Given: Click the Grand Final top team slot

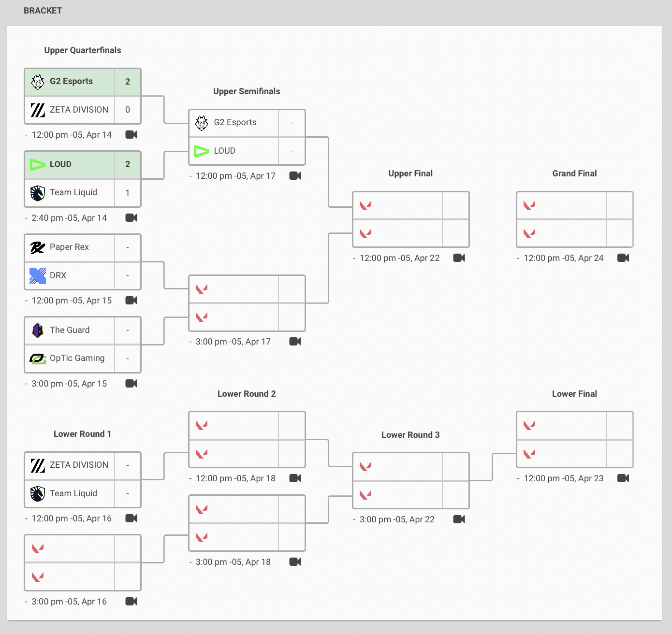Looking at the screenshot, I should 561,205.
